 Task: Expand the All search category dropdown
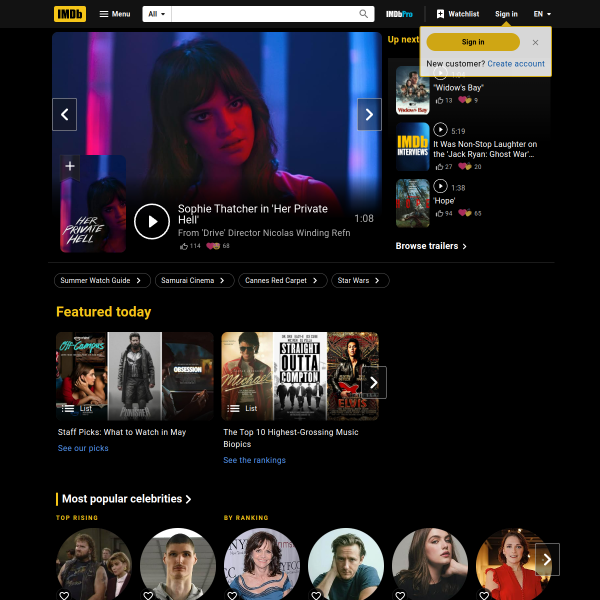click(157, 14)
